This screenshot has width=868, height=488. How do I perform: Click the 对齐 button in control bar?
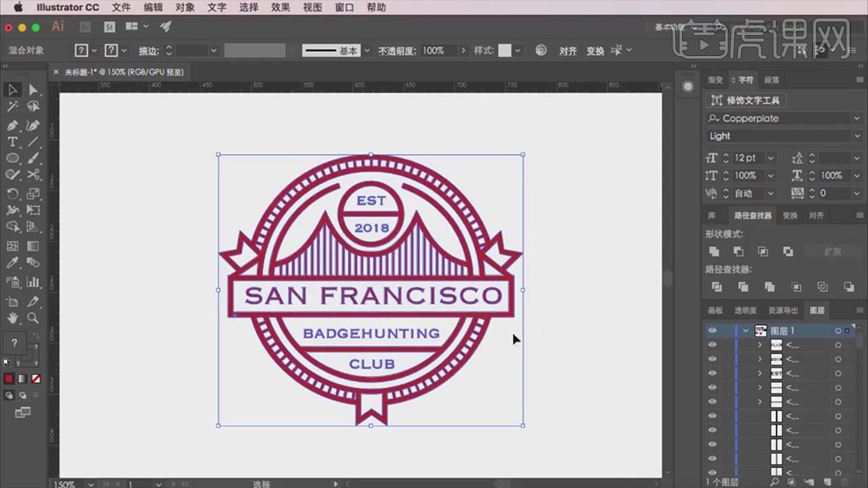coord(568,52)
